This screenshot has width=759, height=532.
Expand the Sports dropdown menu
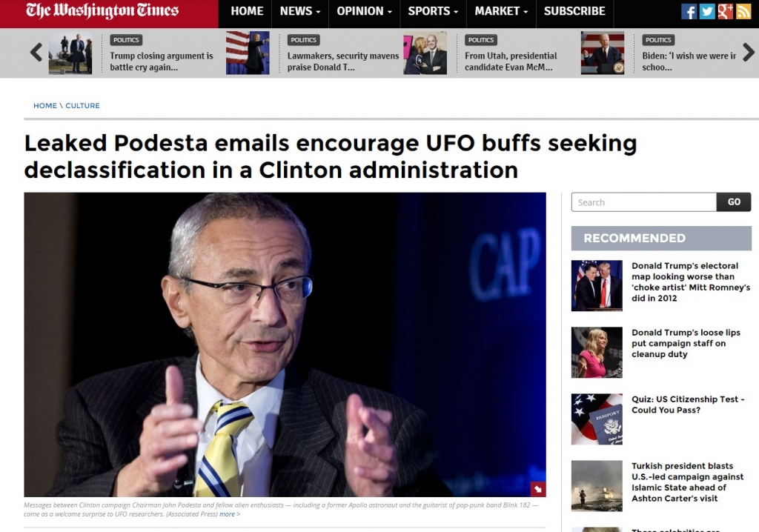[x=433, y=11]
